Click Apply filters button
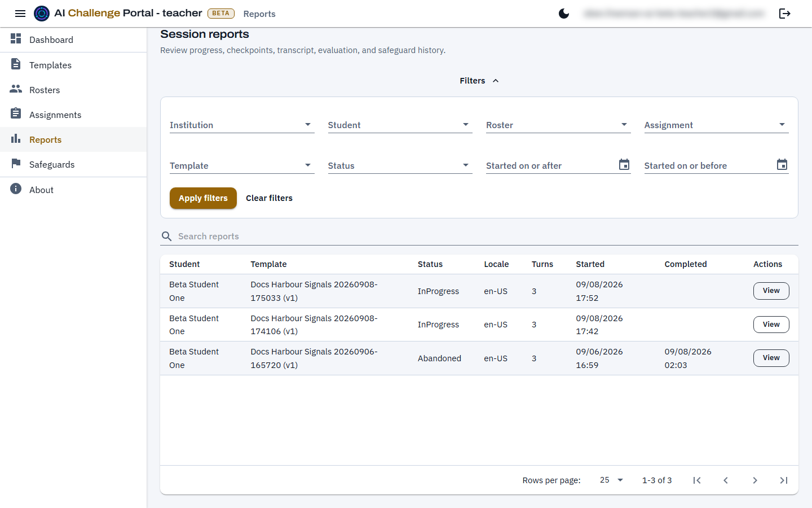The image size is (812, 508). [203, 198]
